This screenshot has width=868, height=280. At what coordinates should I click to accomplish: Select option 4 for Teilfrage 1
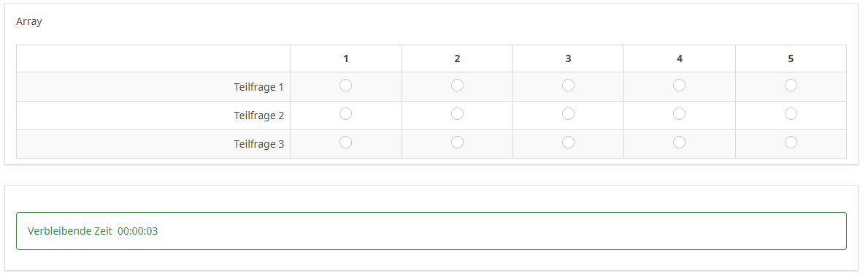pyautogui.click(x=679, y=86)
